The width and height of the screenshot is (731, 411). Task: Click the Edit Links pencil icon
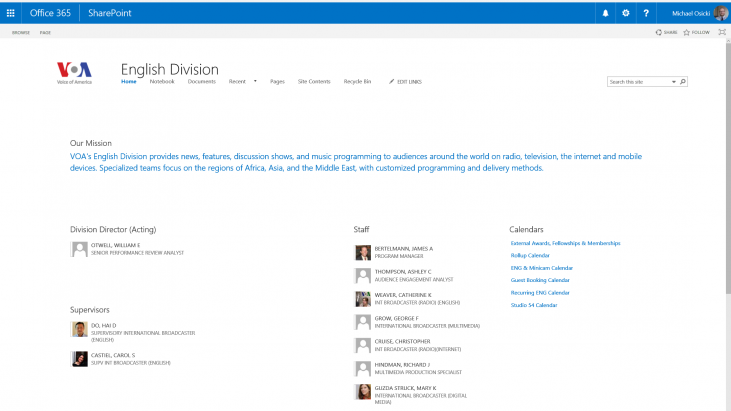[392, 82]
